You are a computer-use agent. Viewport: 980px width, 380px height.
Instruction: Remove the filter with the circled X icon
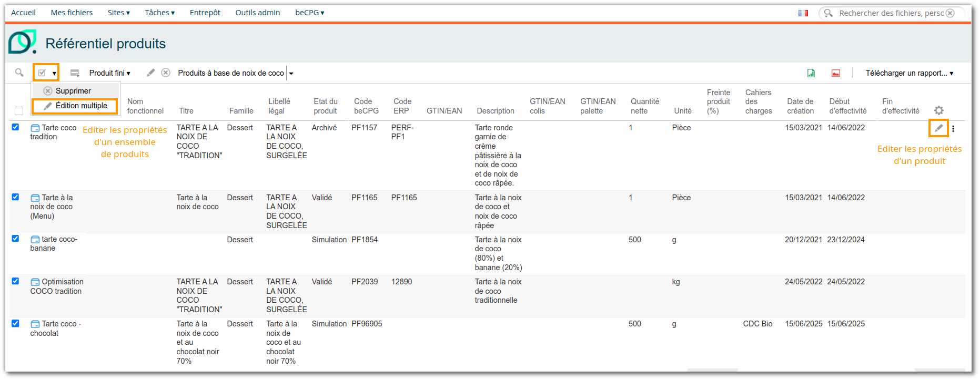pos(166,73)
